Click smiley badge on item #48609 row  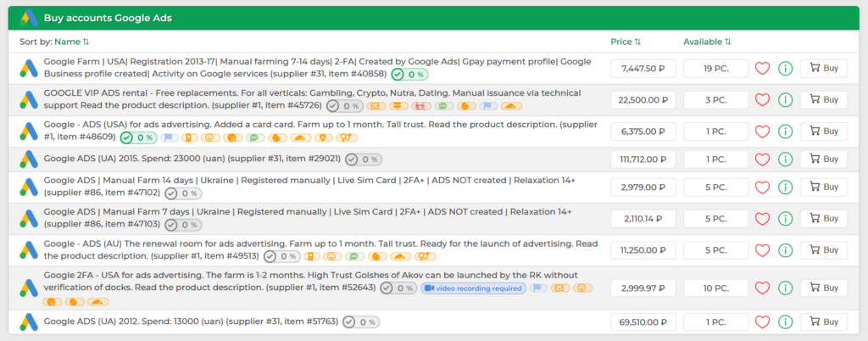click(209, 137)
